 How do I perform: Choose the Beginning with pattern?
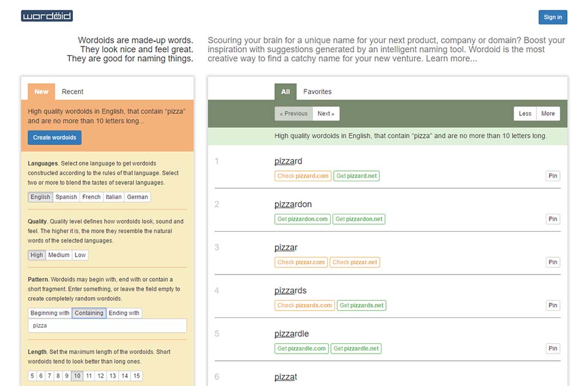[x=50, y=313]
